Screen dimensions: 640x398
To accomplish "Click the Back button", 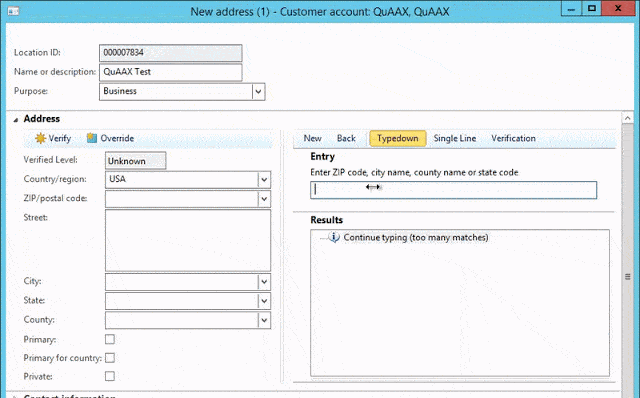I will tap(346, 138).
